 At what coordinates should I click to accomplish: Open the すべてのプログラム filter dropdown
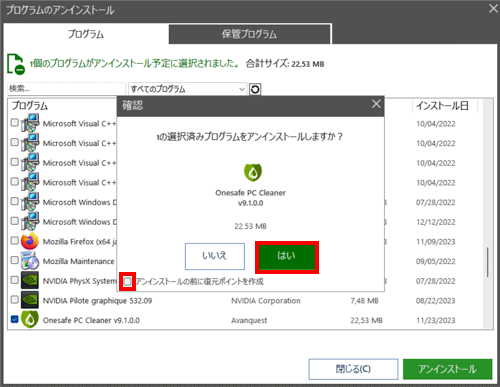click(x=188, y=89)
